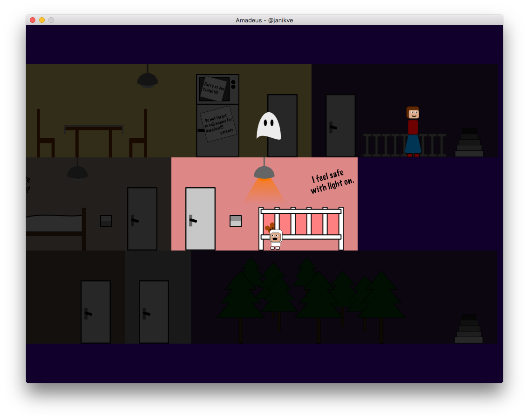Click the ceiling lamp above the kitchen table

pos(148,77)
